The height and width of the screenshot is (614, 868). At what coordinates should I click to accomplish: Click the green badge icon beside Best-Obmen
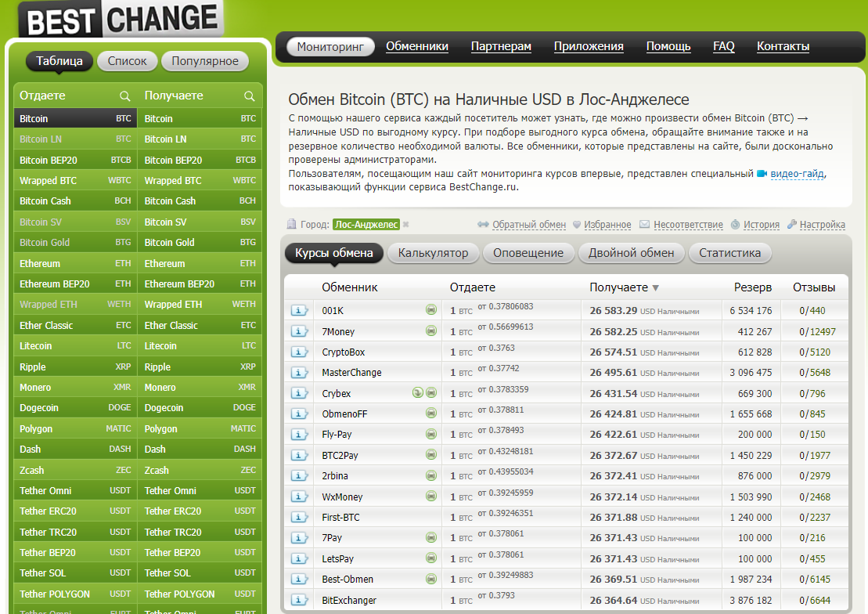pyautogui.click(x=431, y=579)
